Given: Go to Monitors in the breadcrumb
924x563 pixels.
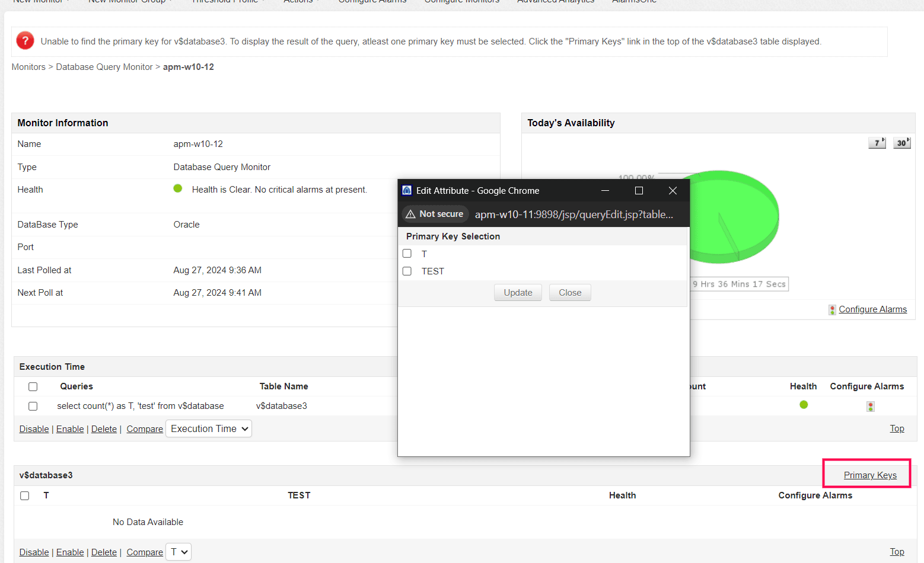Looking at the screenshot, I should [x=28, y=67].
